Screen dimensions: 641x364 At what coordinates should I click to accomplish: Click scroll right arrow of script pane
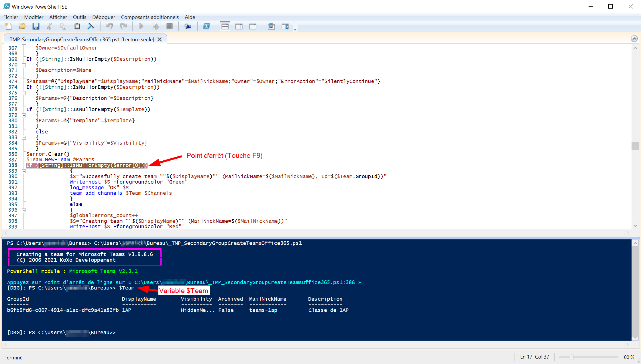[x=628, y=233]
